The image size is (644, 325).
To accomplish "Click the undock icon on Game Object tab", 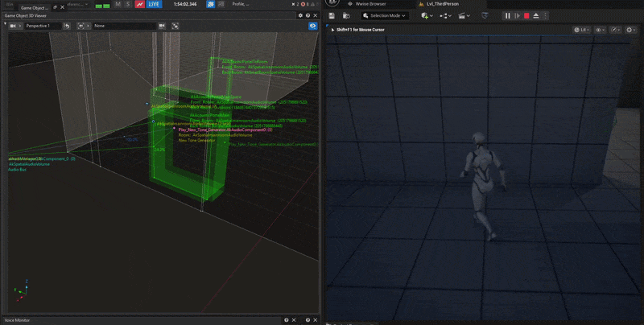I will coord(55,7).
